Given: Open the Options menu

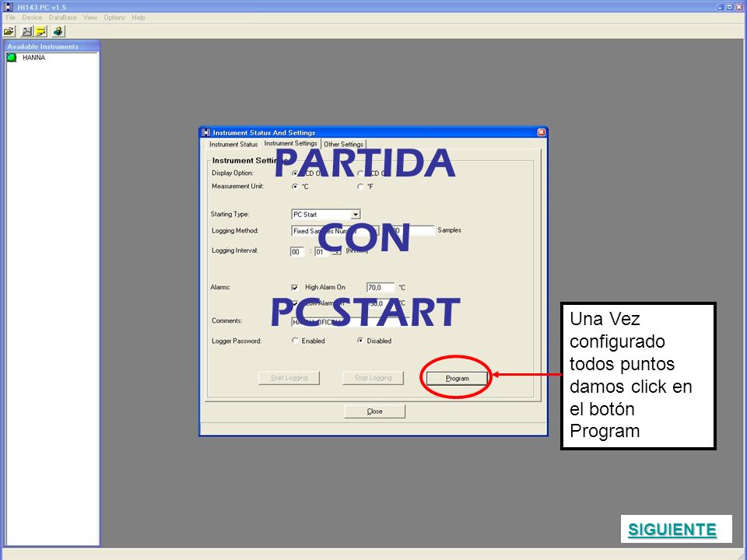Looking at the screenshot, I should [x=114, y=18].
